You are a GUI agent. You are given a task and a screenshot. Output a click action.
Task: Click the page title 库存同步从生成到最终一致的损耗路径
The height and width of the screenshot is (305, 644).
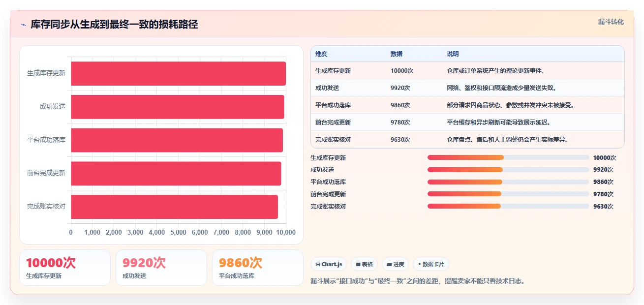114,25
